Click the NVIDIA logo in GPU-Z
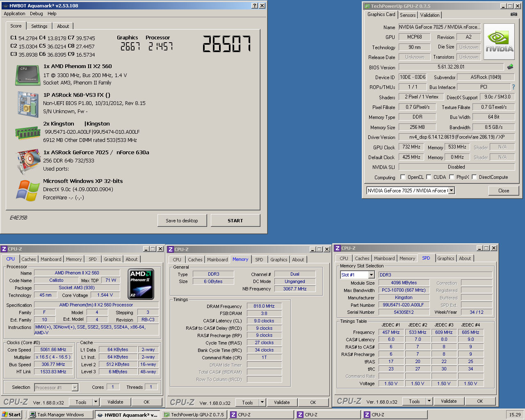This screenshot has height=420, width=525. (x=499, y=41)
